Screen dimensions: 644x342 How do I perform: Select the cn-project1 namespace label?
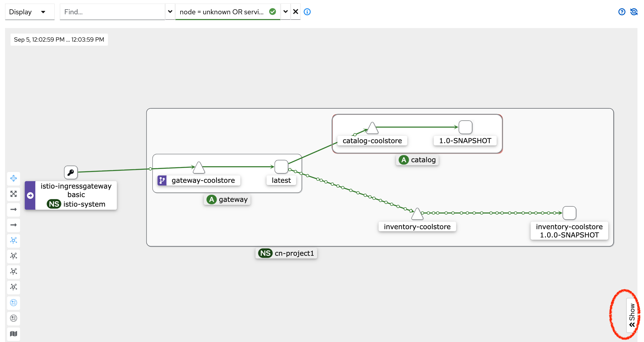tap(286, 253)
